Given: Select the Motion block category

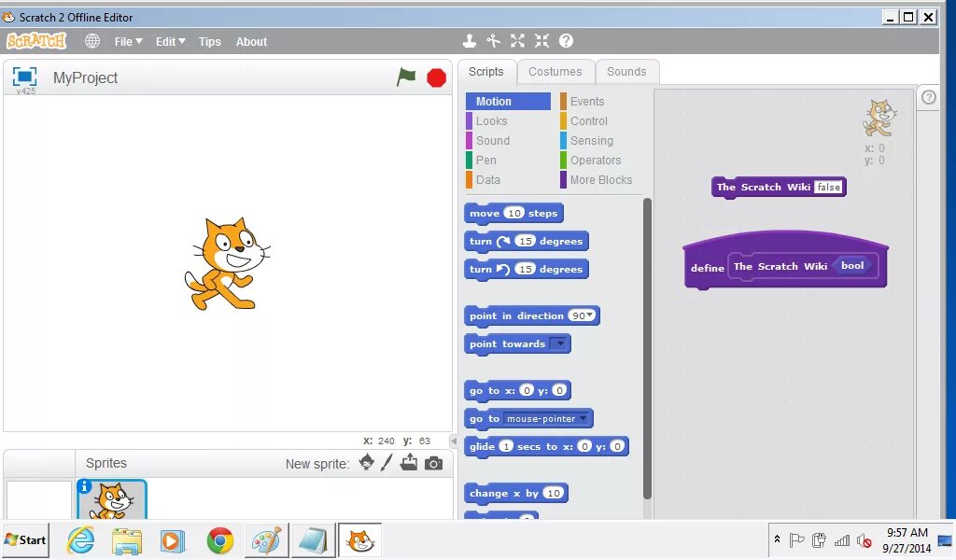Looking at the screenshot, I should coord(508,101).
